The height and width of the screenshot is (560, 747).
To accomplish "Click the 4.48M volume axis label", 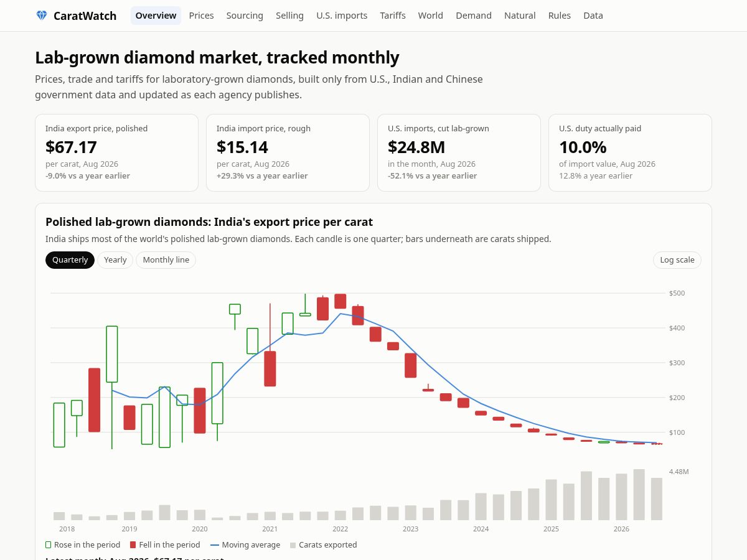I will [679, 472].
